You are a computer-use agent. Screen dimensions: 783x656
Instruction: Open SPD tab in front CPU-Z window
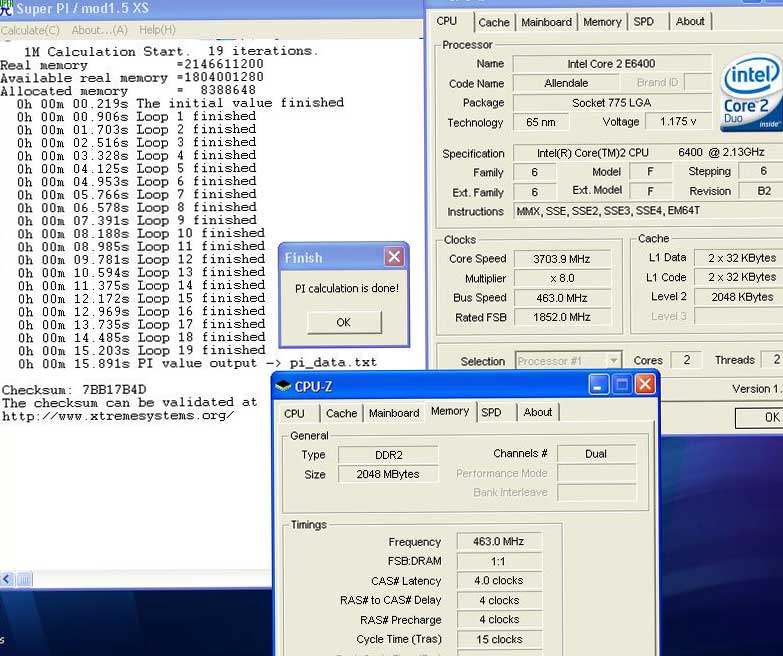tap(491, 413)
